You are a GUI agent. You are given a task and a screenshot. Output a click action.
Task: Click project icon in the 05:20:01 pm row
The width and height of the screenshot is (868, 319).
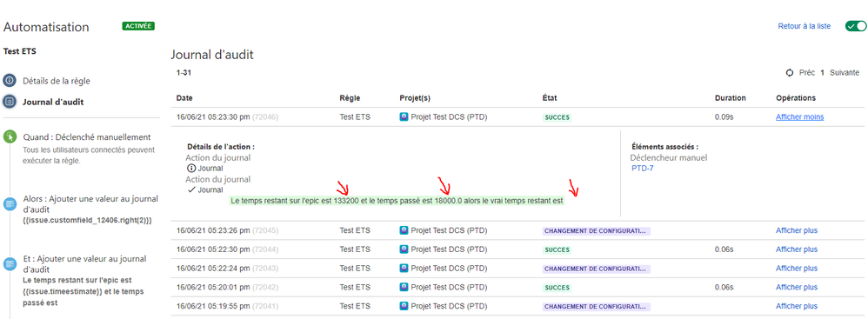404,287
